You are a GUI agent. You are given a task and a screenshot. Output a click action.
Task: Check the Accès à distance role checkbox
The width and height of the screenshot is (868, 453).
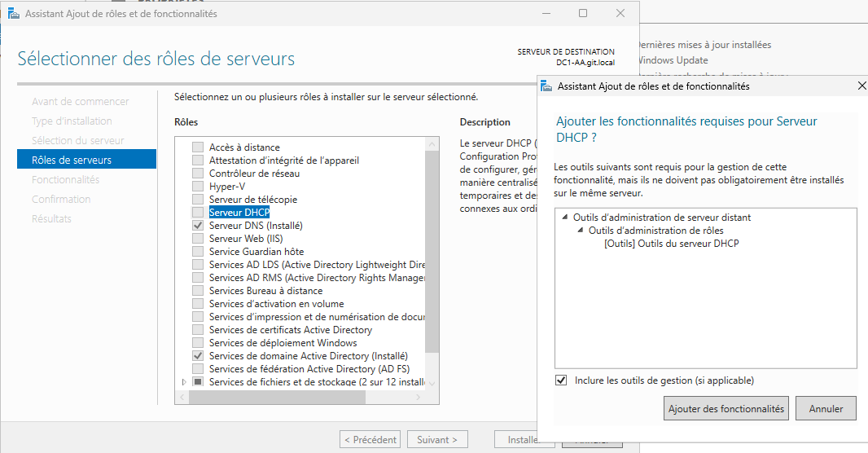coord(198,147)
